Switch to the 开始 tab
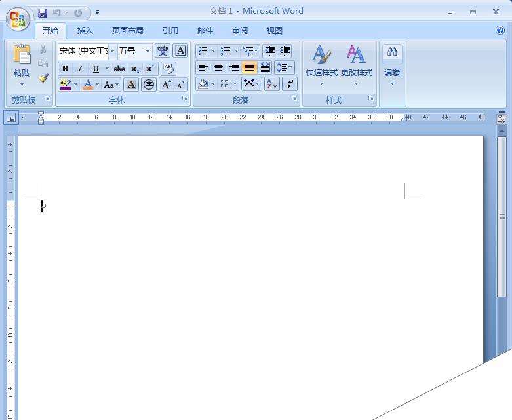 pyautogui.click(x=50, y=31)
